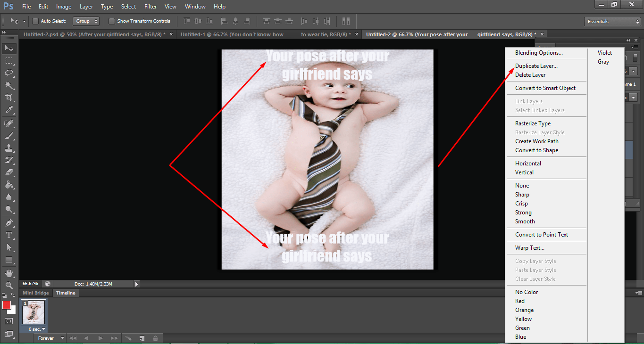Play the timeline animation
This screenshot has width=644, height=344.
point(100,338)
